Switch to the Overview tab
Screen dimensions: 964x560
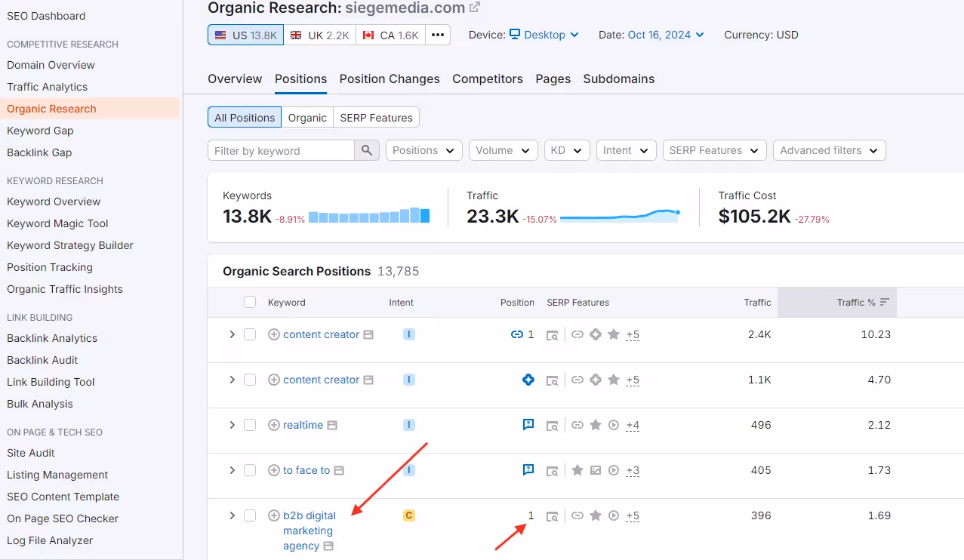(235, 78)
